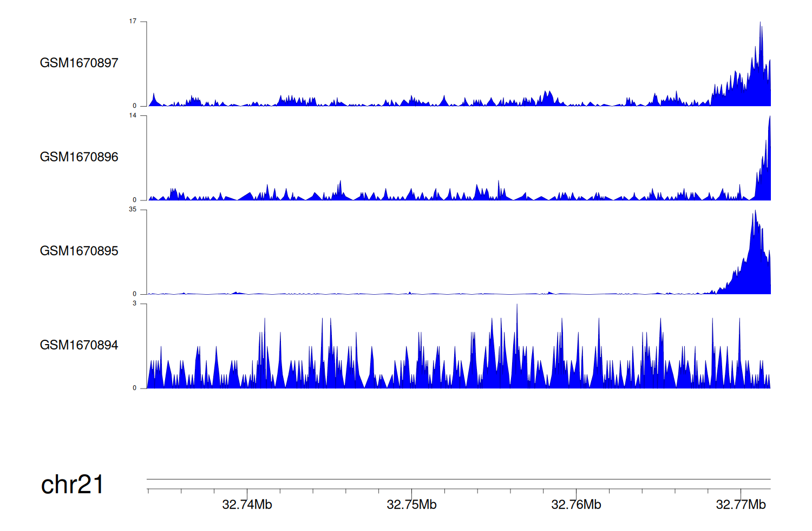Click the y-axis maximum value 14
812x531 pixels.
click(x=133, y=115)
